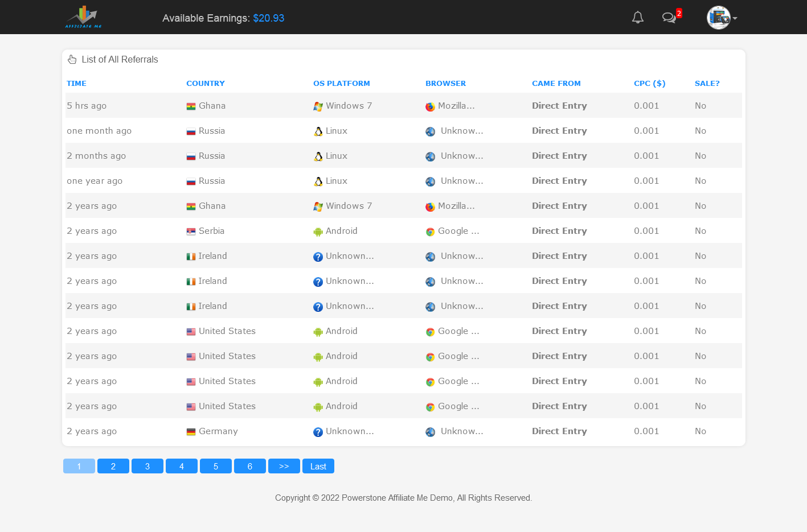
Task: Go to page 2 of referrals
Action: [x=113, y=466]
